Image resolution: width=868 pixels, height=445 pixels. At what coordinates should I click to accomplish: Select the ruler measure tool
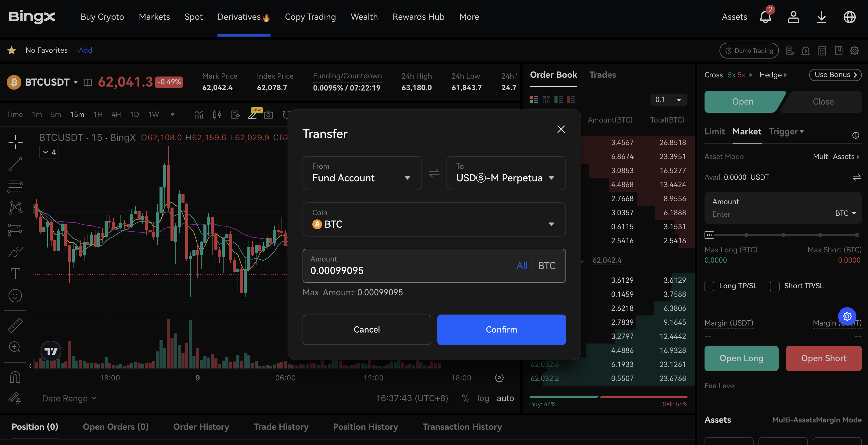point(15,325)
